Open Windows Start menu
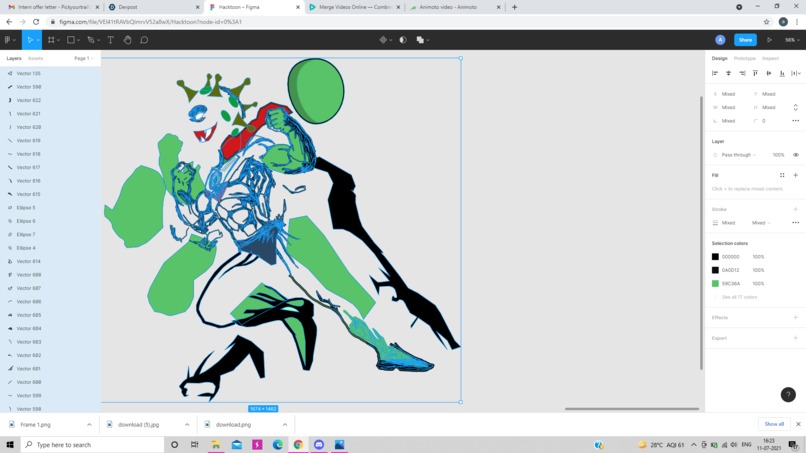Viewport: 806px width, 453px height. click(10, 445)
